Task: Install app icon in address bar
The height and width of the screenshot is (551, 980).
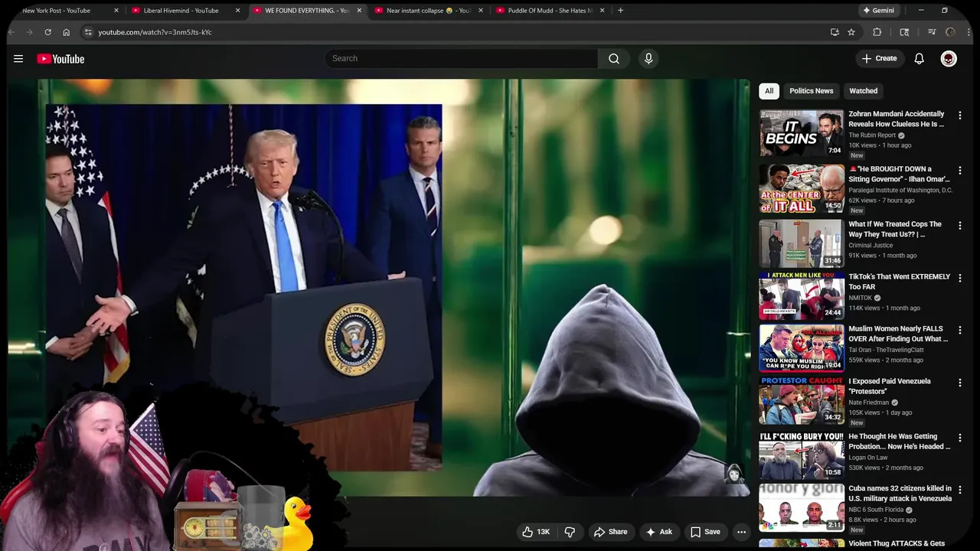Action: [x=835, y=32]
